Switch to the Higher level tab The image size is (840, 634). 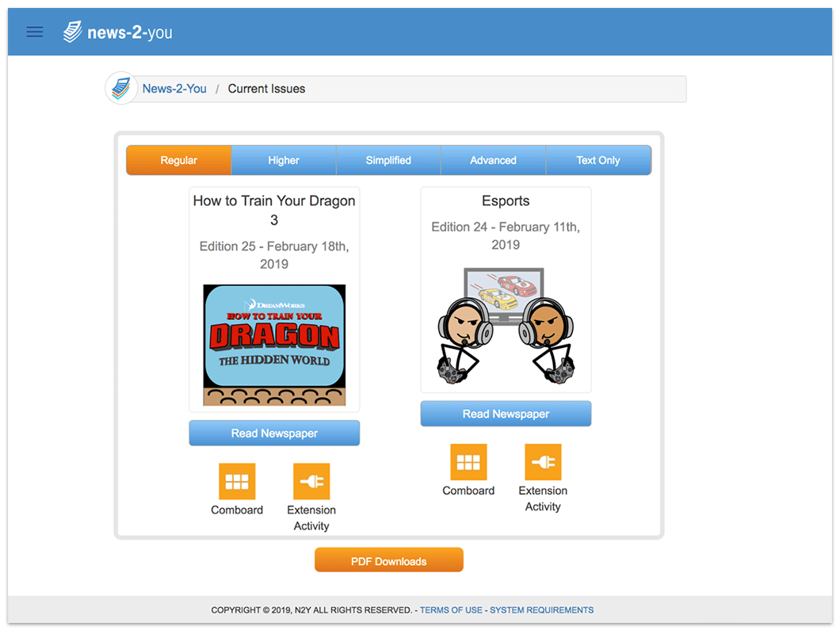click(284, 160)
